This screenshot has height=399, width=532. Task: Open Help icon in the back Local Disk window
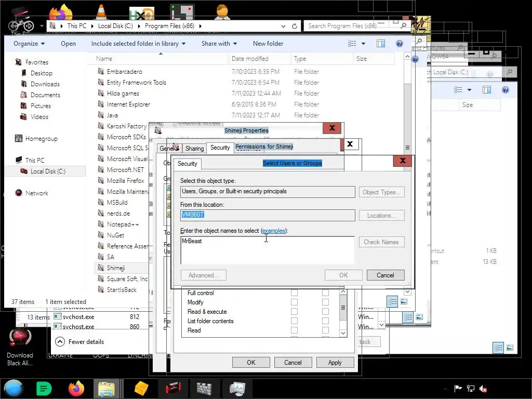[x=505, y=90]
